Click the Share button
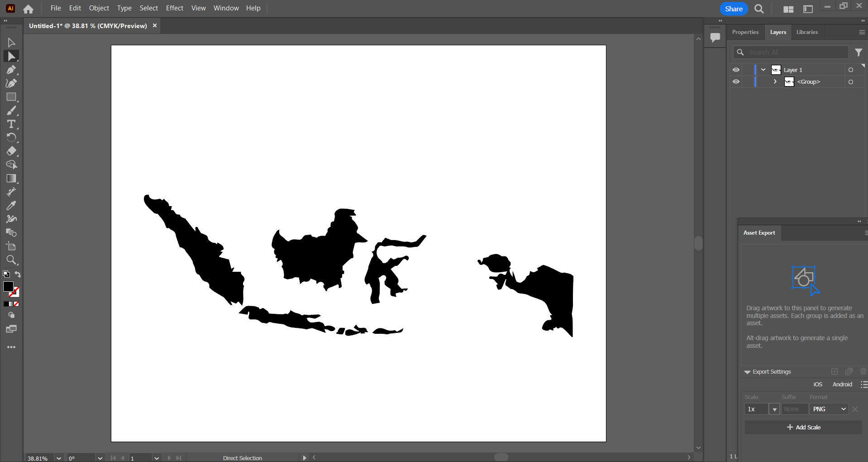Viewport: 868px width, 462px height. [x=733, y=9]
